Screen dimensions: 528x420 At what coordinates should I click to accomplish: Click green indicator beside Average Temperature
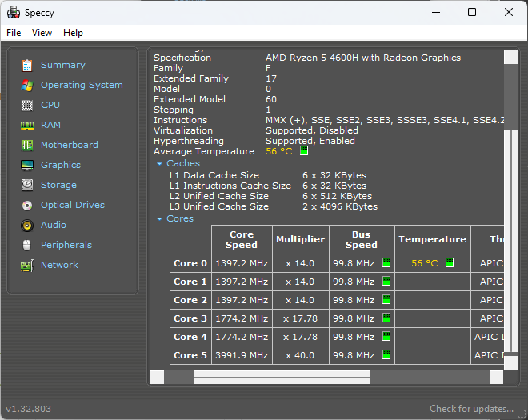pyautogui.click(x=304, y=150)
